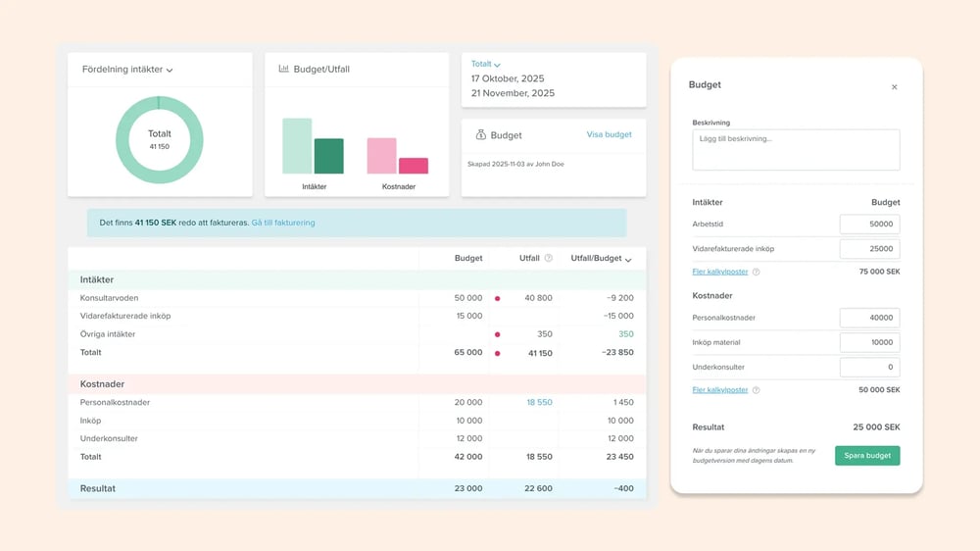Follow the Gå till fakturering link
This screenshot has width=980, height=551.
coord(283,224)
